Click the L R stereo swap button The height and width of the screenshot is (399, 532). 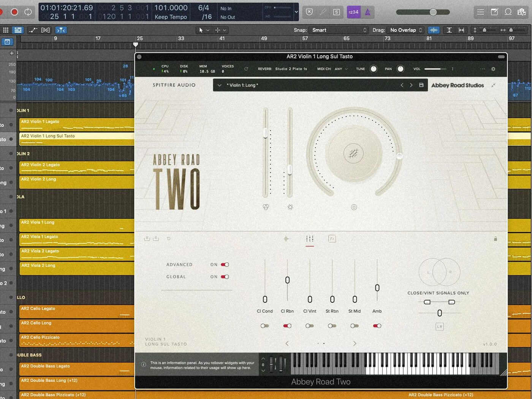coord(440,326)
